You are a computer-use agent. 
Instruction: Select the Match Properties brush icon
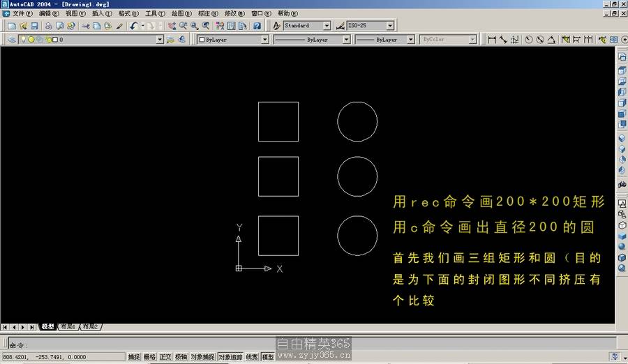pos(119,26)
